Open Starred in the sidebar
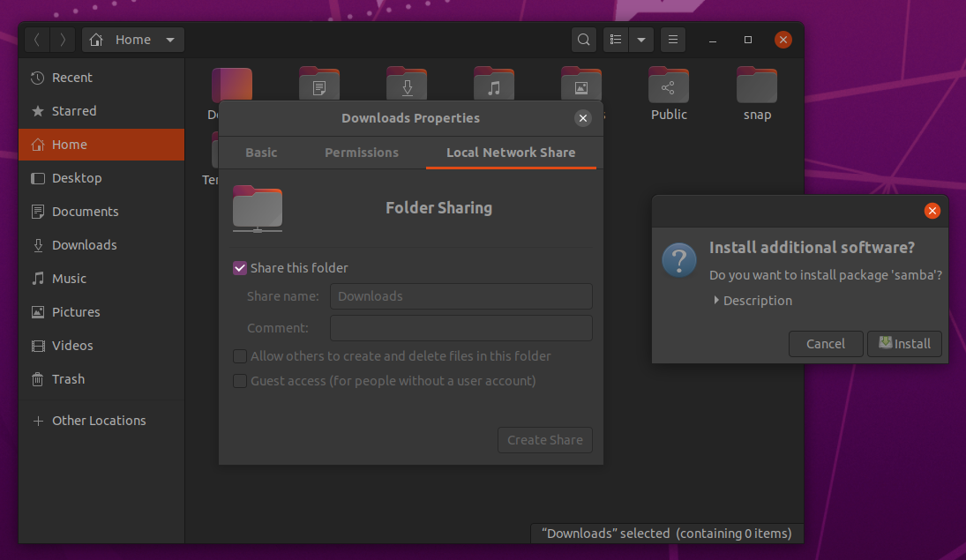966x560 pixels. (x=74, y=111)
